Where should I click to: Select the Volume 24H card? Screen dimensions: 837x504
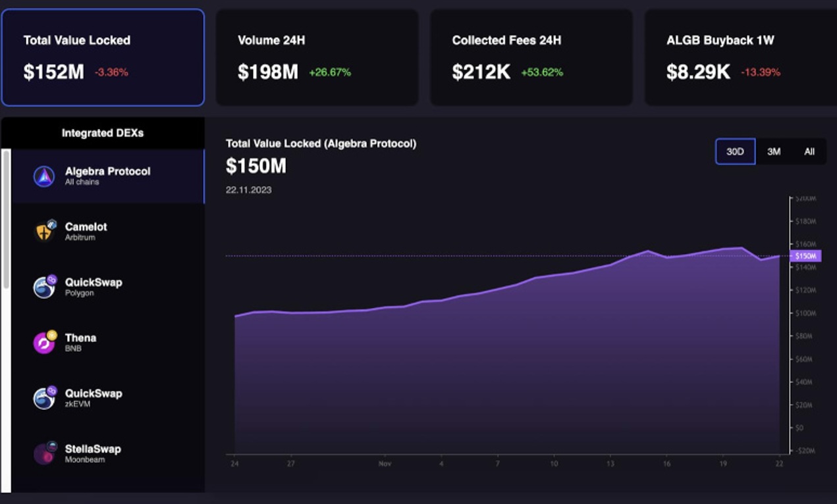pos(317,57)
